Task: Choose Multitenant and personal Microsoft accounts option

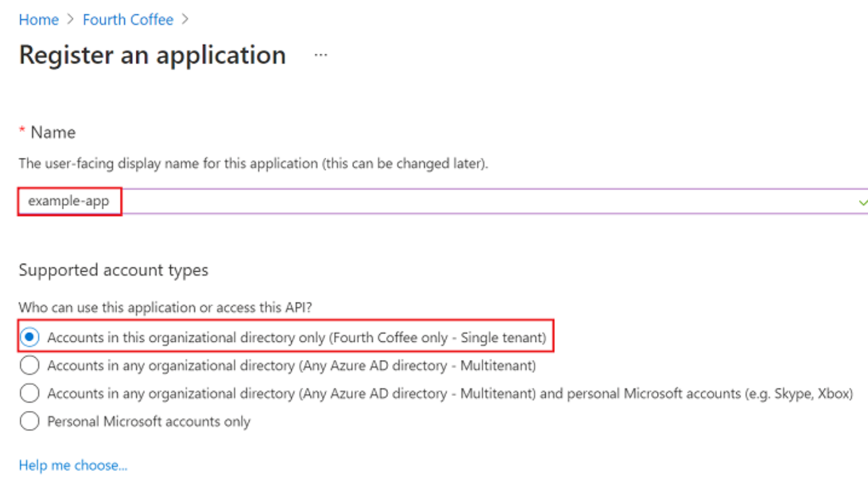Action: (x=29, y=393)
